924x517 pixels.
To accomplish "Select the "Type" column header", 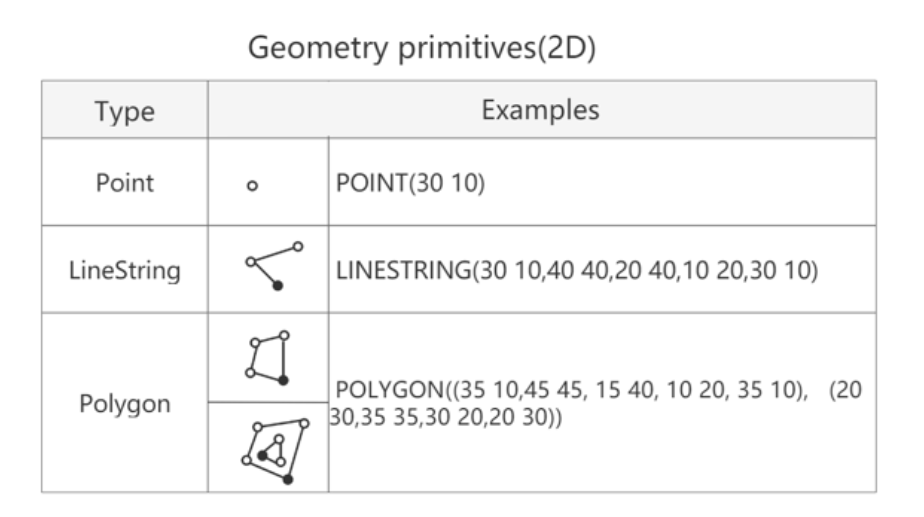I will pos(124,110).
